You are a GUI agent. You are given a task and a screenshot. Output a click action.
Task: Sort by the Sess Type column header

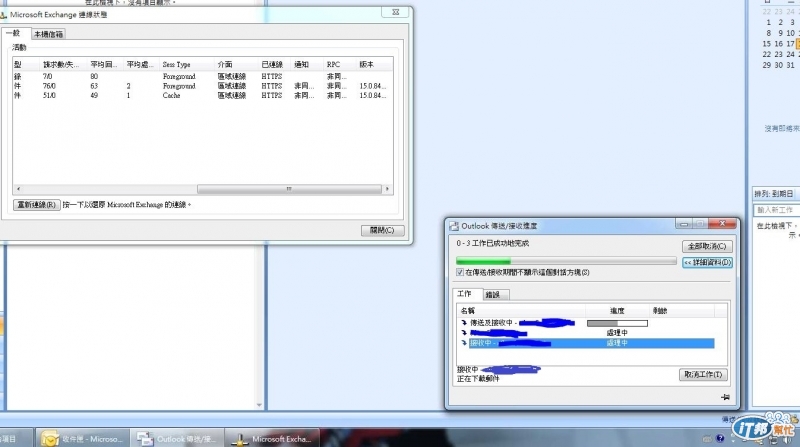(x=187, y=64)
